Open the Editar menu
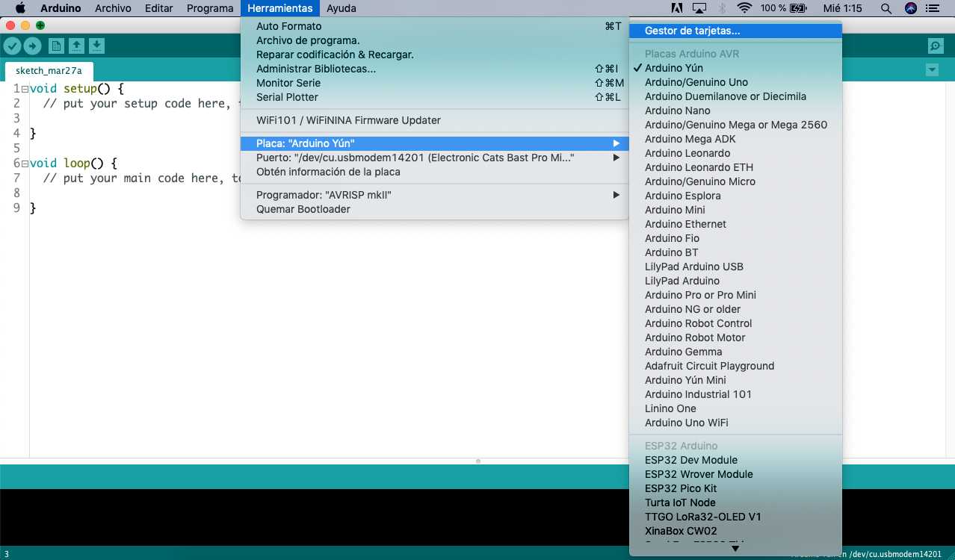Viewport: 955px width, 560px height. [158, 8]
